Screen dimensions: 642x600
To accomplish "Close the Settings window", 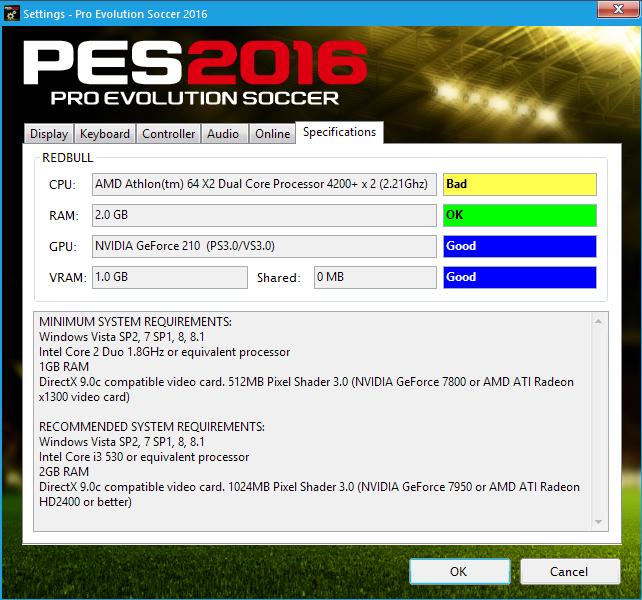I will click(618, 9).
